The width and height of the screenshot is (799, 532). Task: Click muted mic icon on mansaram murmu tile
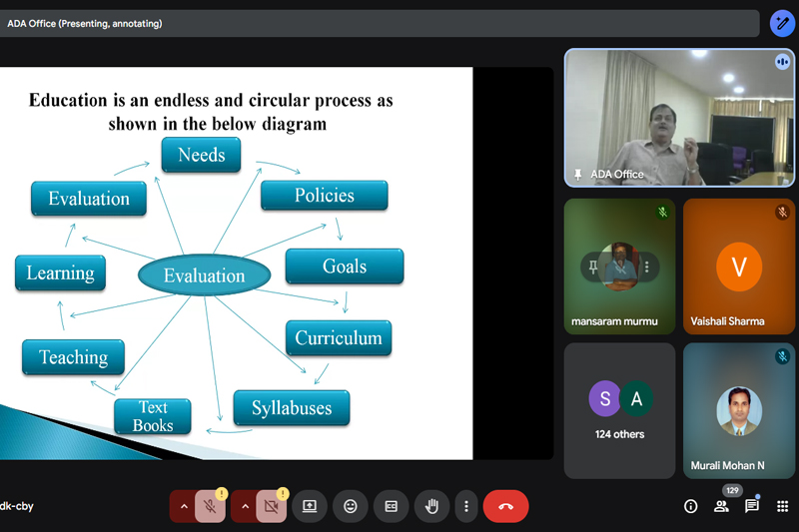tap(662, 212)
